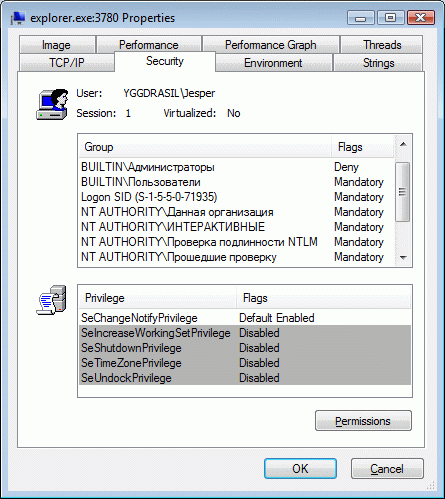Click the privilege server scroll icon
The width and height of the screenshot is (445, 499).
[x=51, y=300]
